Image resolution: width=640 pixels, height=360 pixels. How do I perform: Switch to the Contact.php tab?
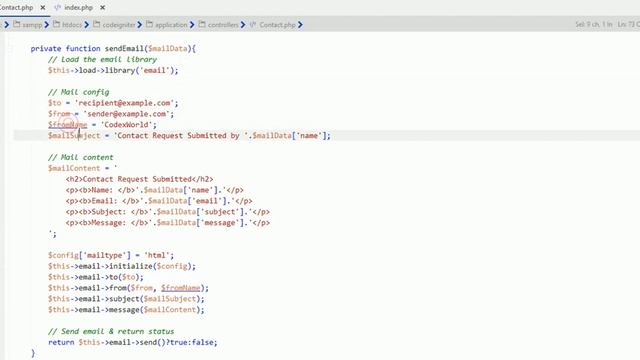[16, 7]
